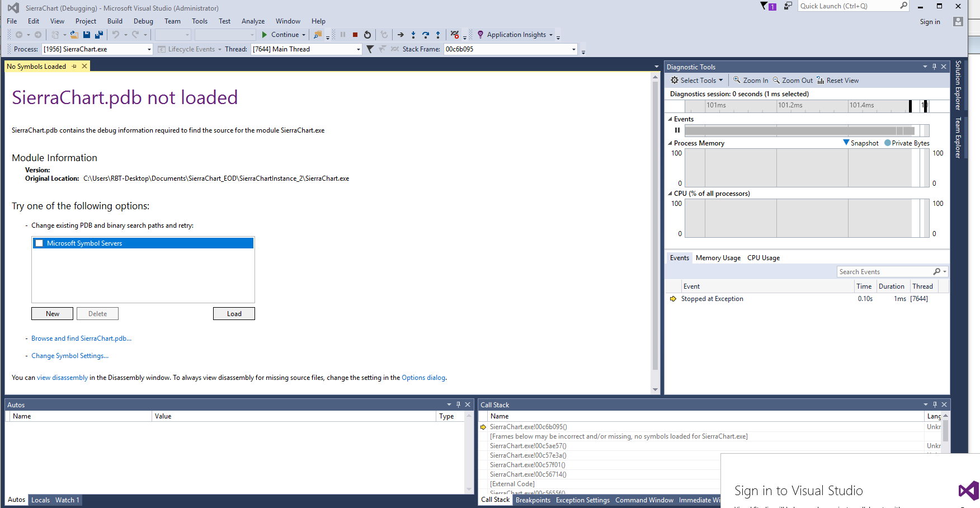The image size is (980, 508).
Task: Click the Continue button
Action: point(280,35)
